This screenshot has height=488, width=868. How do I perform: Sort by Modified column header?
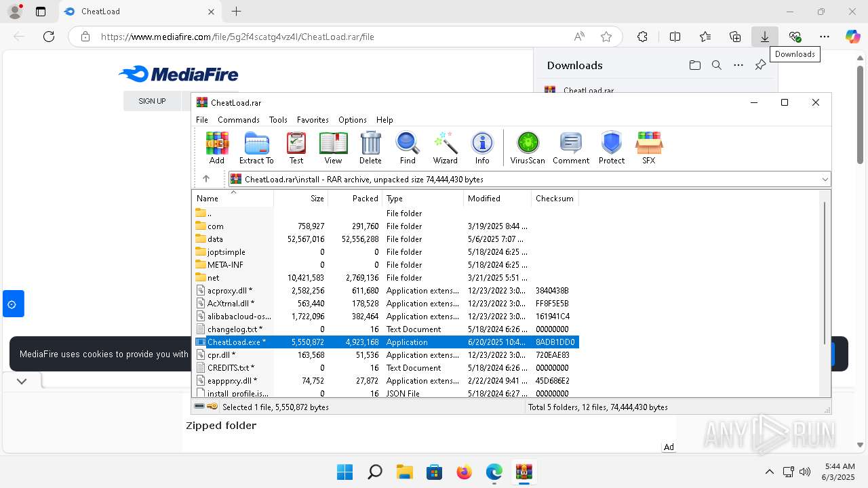(x=498, y=199)
